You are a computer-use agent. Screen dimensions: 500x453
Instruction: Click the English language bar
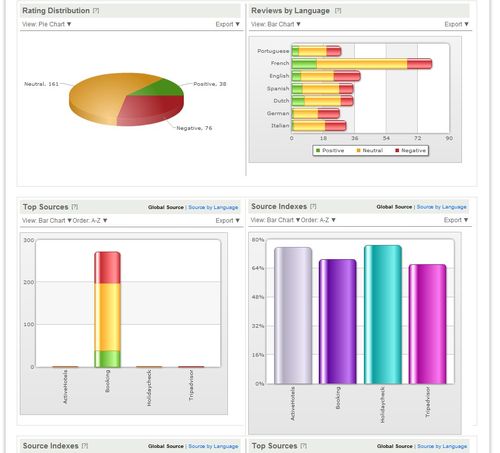pos(326,76)
